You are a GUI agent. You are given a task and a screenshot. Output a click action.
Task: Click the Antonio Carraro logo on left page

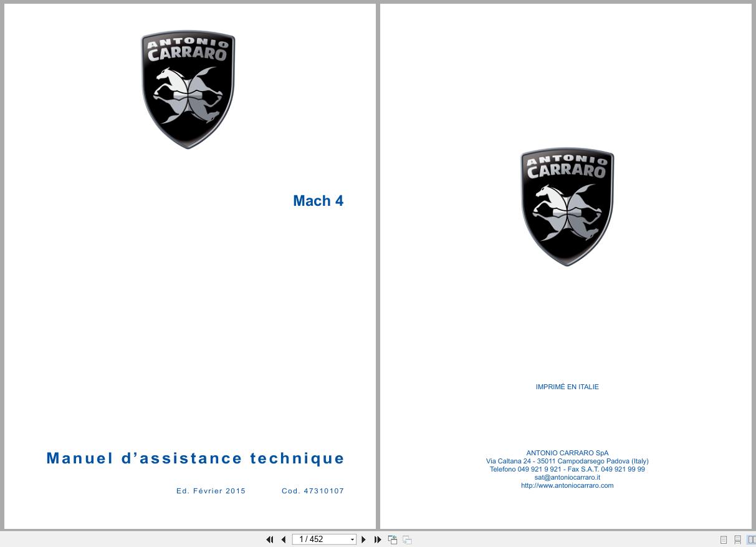coord(188,90)
